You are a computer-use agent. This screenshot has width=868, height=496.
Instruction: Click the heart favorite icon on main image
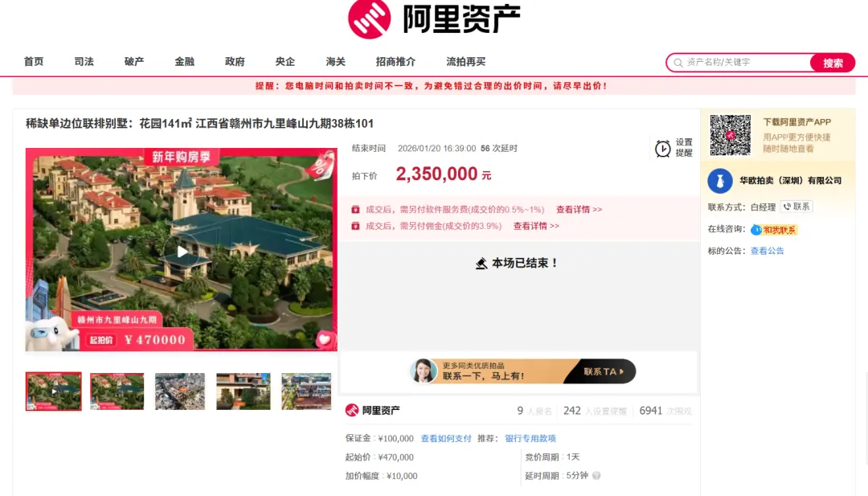pos(325,339)
